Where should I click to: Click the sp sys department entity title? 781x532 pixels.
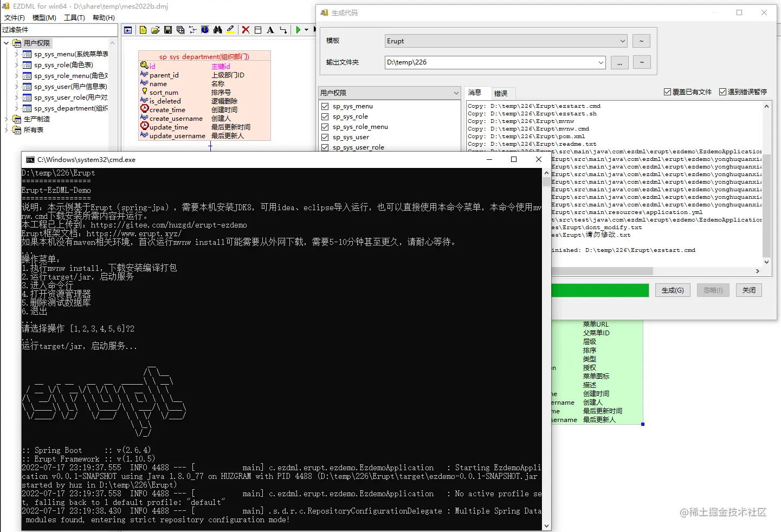coord(204,56)
